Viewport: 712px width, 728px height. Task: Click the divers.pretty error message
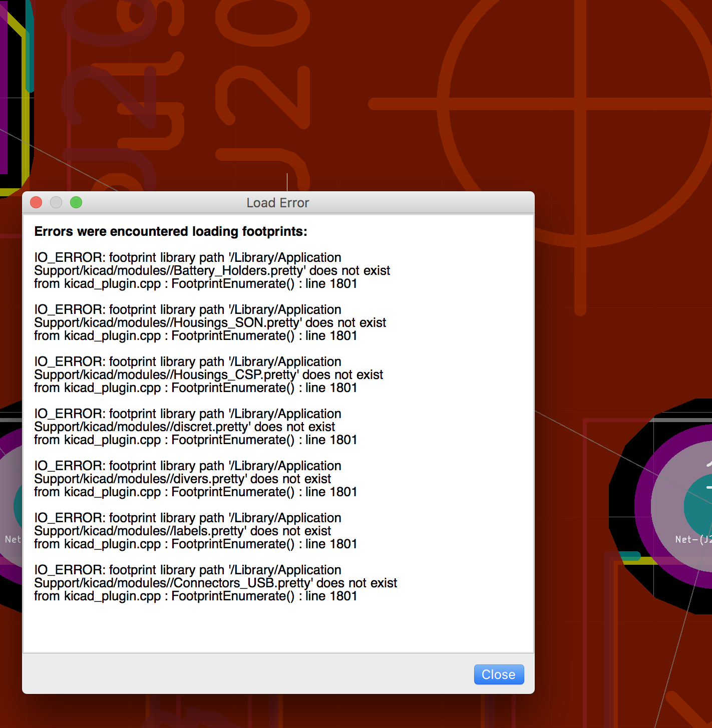[195, 479]
